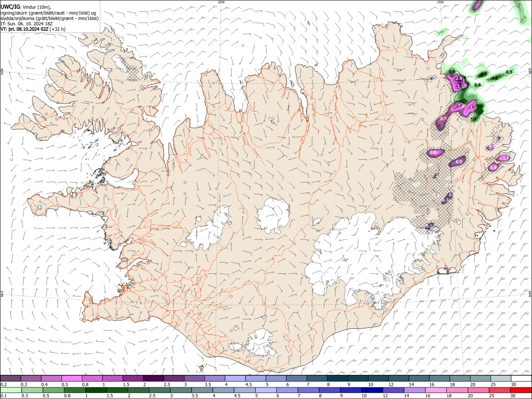Click the header text 'UWC/IG: Vindur (10m)'

(x=26, y=7)
